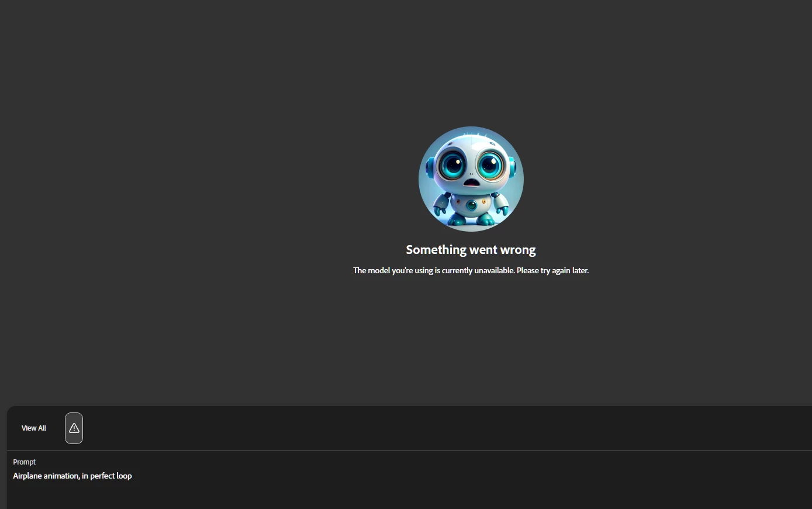This screenshot has height=509, width=812.
Task: Click the 'Prompt' label
Action: [25, 462]
